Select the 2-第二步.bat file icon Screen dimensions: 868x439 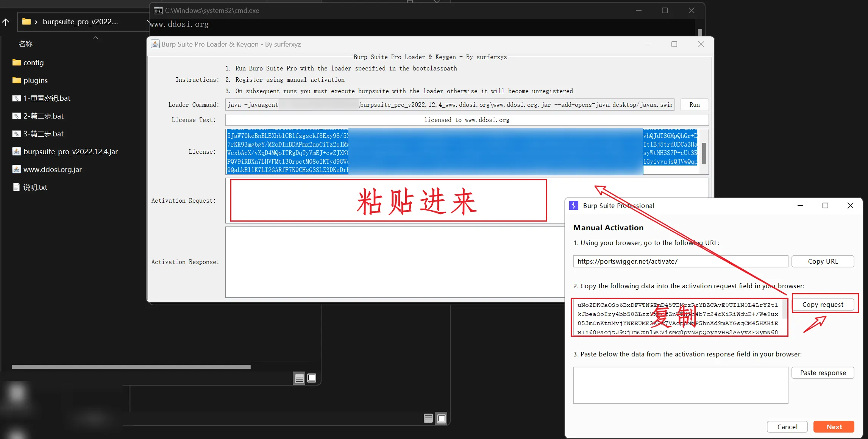pos(16,116)
